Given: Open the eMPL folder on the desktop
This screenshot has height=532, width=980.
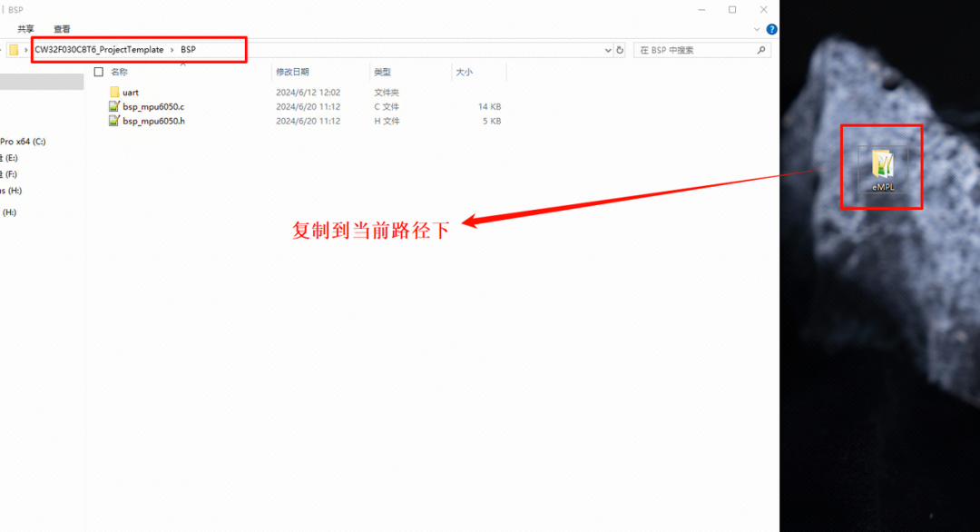Looking at the screenshot, I should click(x=881, y=166).
